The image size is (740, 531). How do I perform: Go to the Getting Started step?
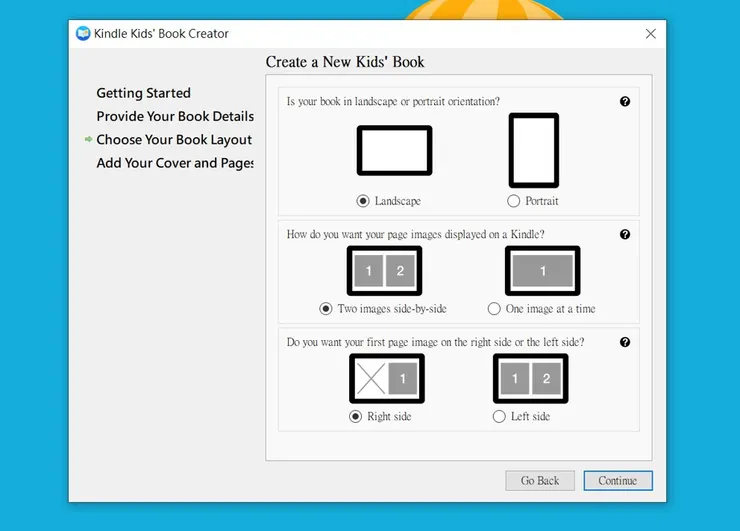143,93
